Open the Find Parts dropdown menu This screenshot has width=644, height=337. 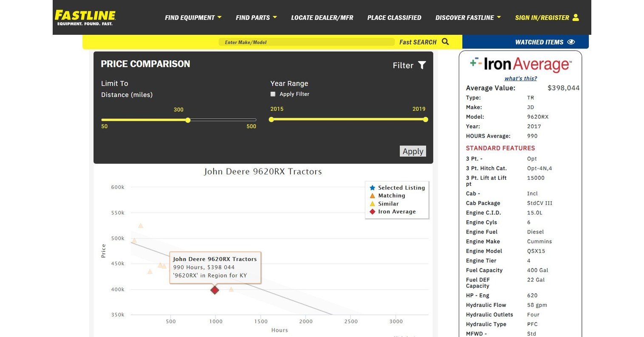pos(256,17)
